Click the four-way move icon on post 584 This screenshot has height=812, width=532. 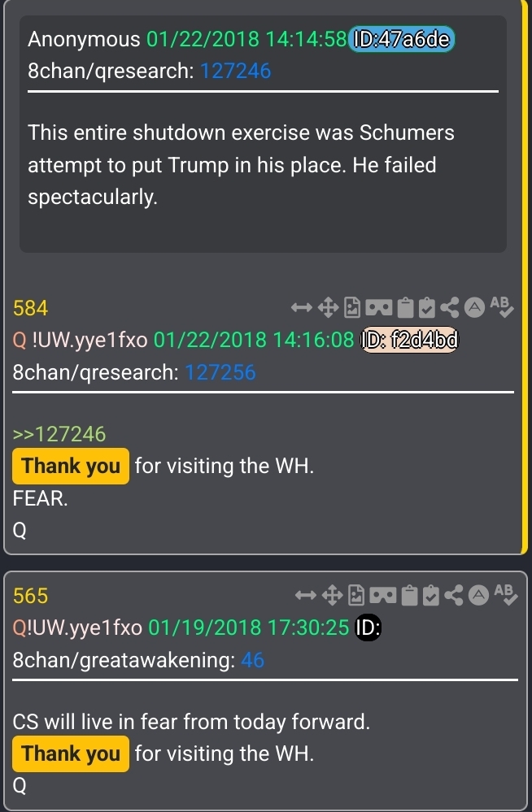pyautogui.click(x=328, y=307)
